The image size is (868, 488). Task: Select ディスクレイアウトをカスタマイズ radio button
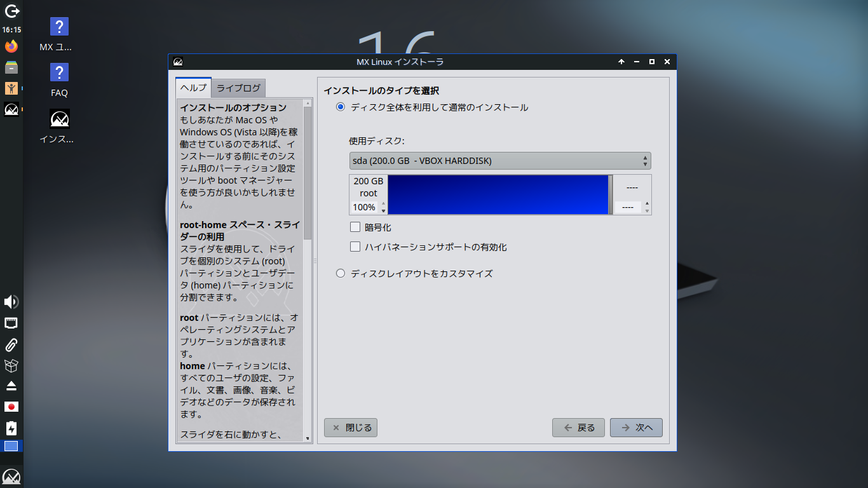pos(341,273)
